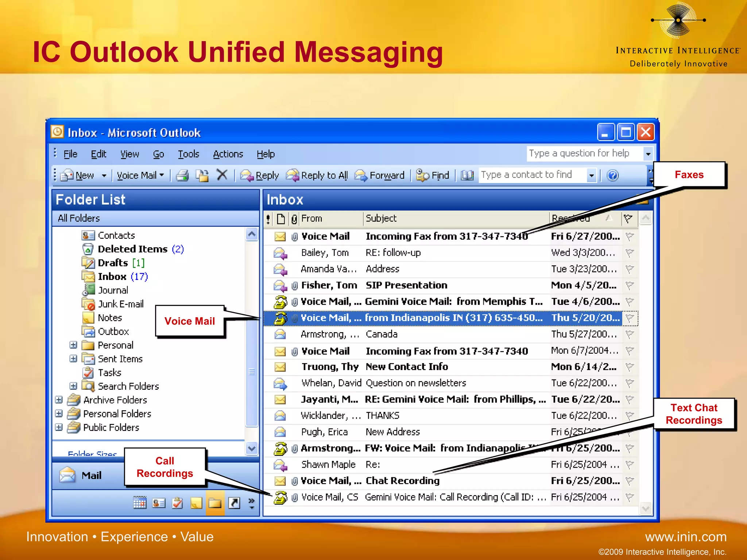This screenshot has width=747, height=560.
Task: Select the Deleted Items folder
Action: 133,249
